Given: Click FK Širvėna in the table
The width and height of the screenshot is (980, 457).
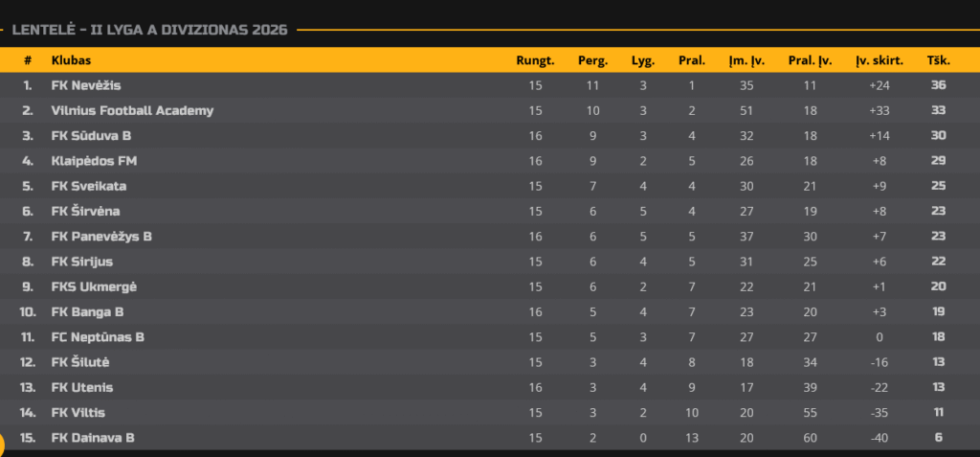Looking at the screenshot, I should point(85,211).
